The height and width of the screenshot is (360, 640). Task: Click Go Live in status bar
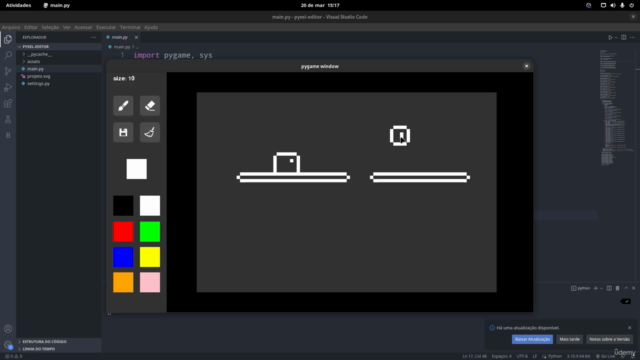click(605, 356)
